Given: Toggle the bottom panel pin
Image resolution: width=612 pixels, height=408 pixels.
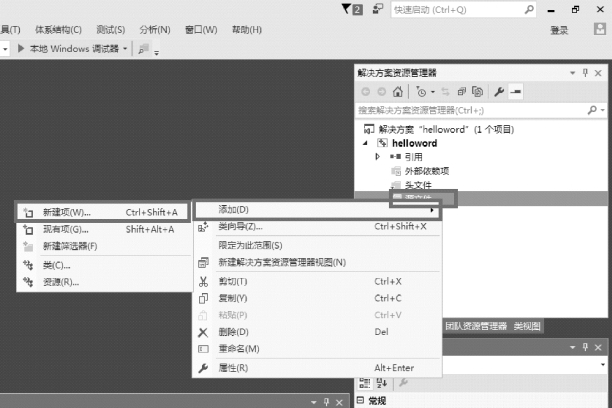Looking at the screenshot, I should pos(326,402).
